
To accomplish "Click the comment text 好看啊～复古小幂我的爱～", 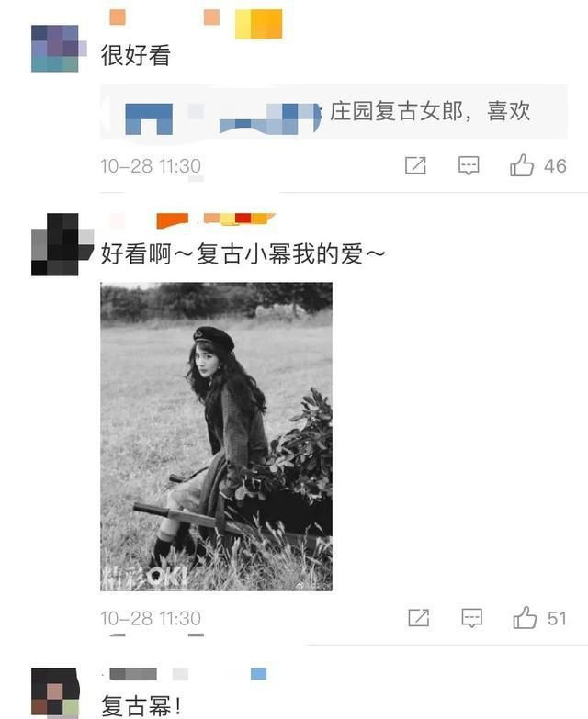I will pyautogui.click(x=243, y=253).
